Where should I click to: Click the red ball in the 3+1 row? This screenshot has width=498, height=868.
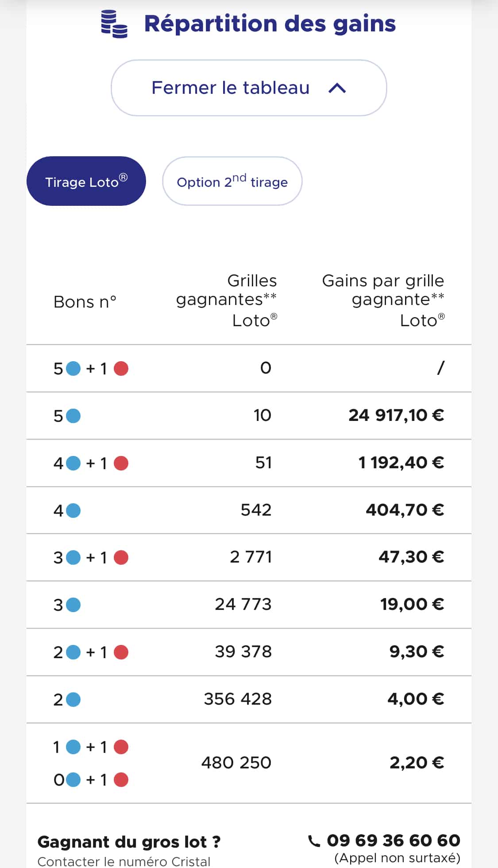(x=121, y=558)
